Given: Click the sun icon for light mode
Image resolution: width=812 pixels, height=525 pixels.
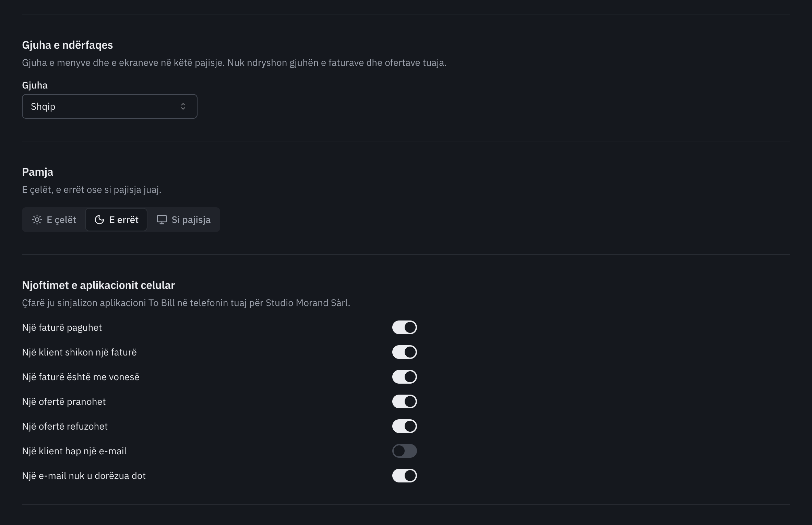Looking at the screenshot, I should [x=37, y=220].
